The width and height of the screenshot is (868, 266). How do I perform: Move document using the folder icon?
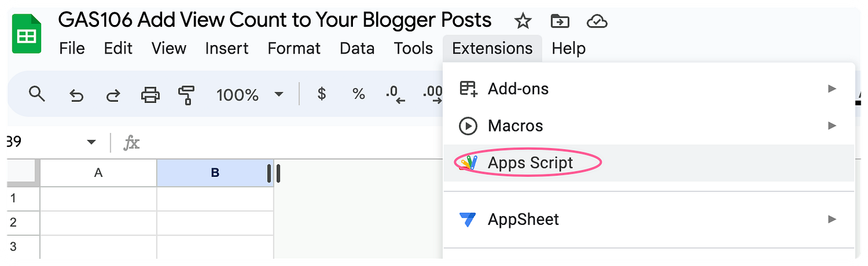pyautogui.click(x=560, y=22)
